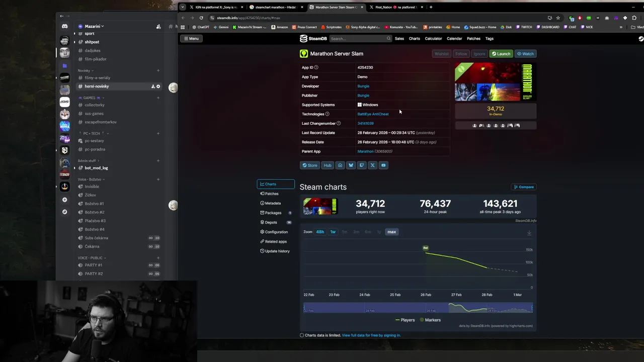
Task: Select the Charts sidebar tab
Action: pos(275,184)
